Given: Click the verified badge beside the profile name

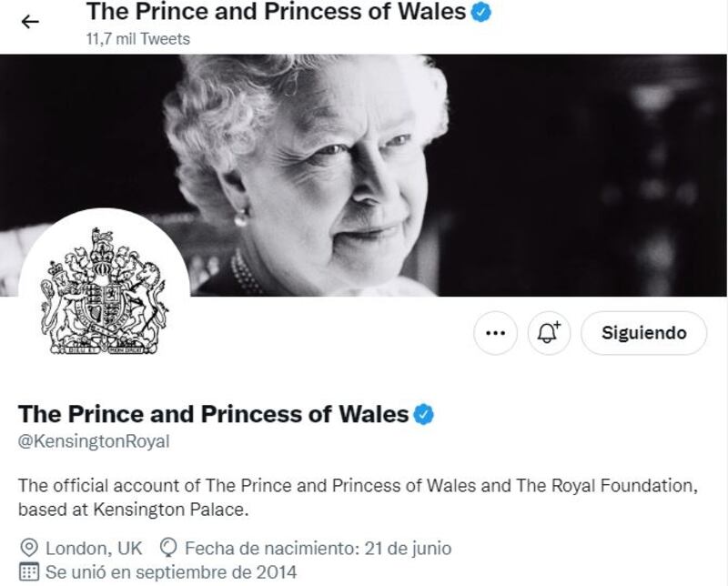Looking at the screenshot, I should click(x=423, y=414).
